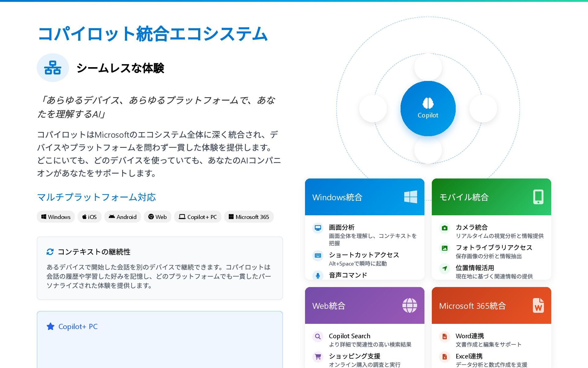Click the globe icon in Web統合 header

[410, 305]
